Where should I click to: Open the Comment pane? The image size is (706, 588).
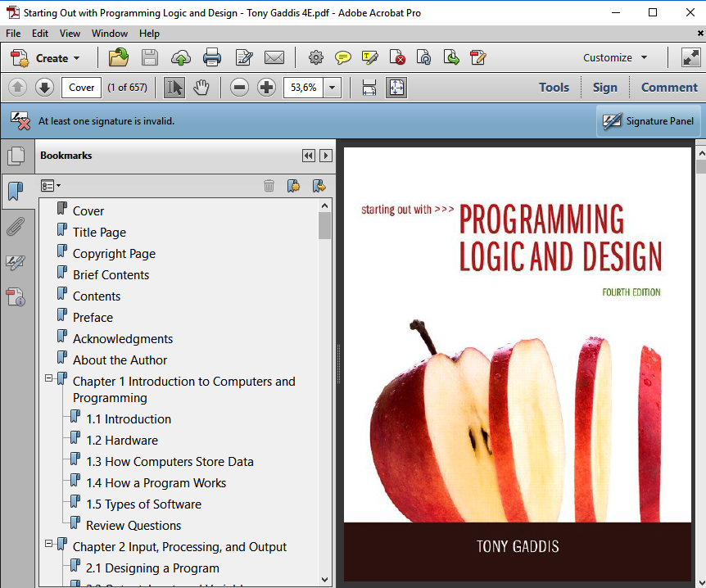coord(669,88)
